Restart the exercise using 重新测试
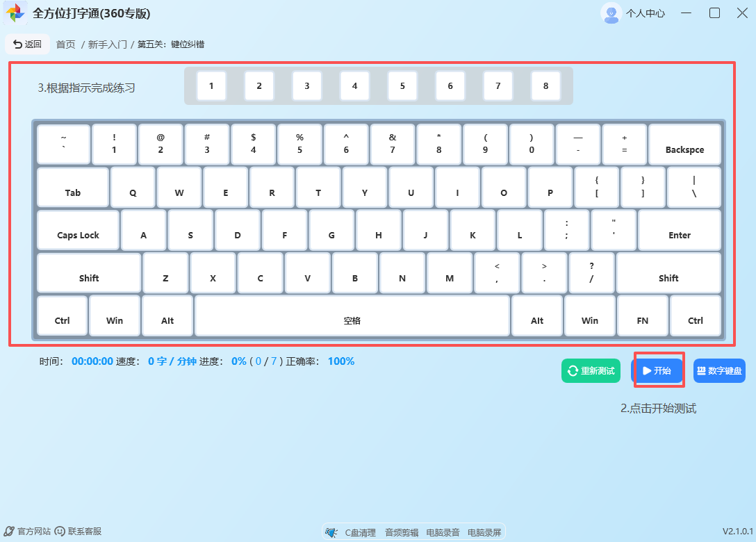756x542 pixels. point(591,371)
